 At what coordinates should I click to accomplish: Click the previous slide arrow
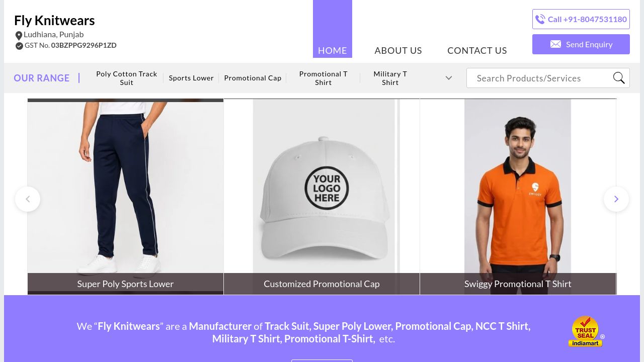point(28,199)
